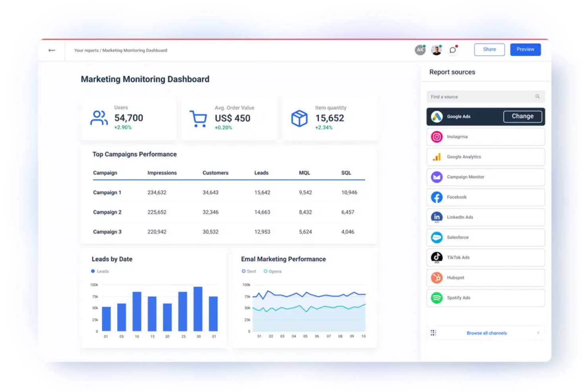Toggle the Opens legend marker
This screenshot has height=392, width=588.
273,271
